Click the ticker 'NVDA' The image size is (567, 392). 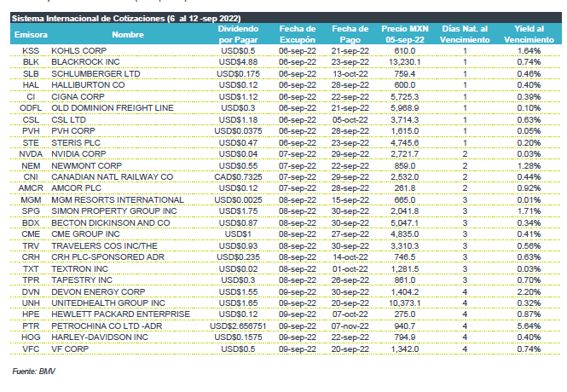click(x=31, y=154)
